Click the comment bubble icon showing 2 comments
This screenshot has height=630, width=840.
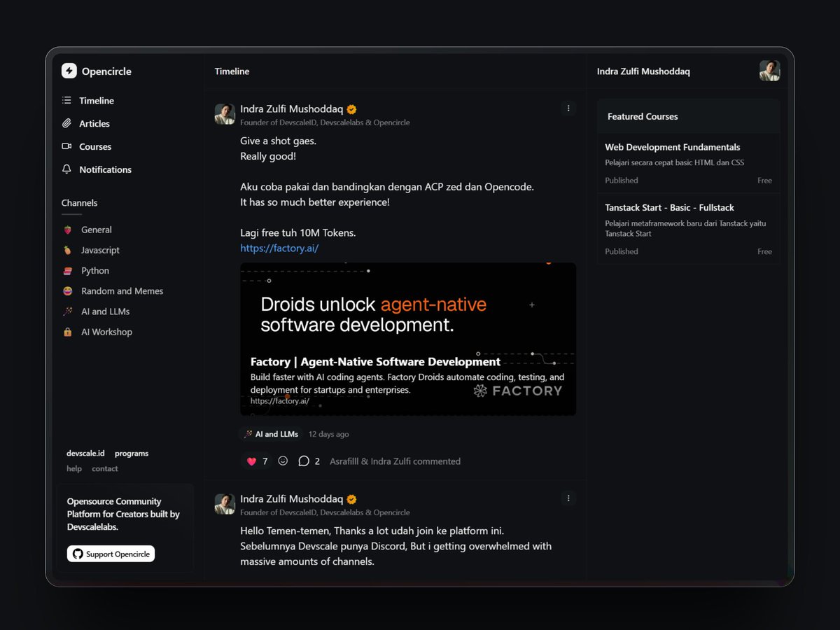(304, 461)
